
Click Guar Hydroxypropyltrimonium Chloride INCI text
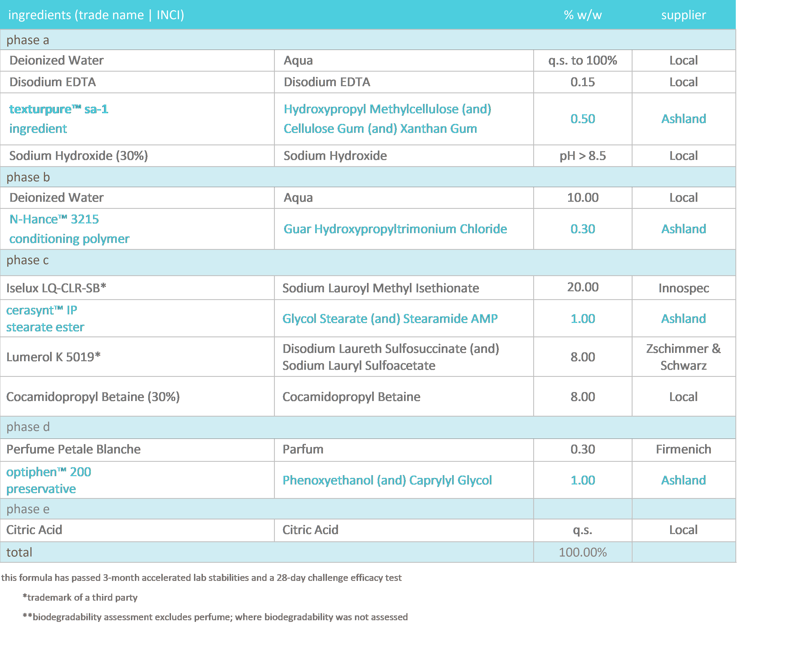click(x=395, y=229)
